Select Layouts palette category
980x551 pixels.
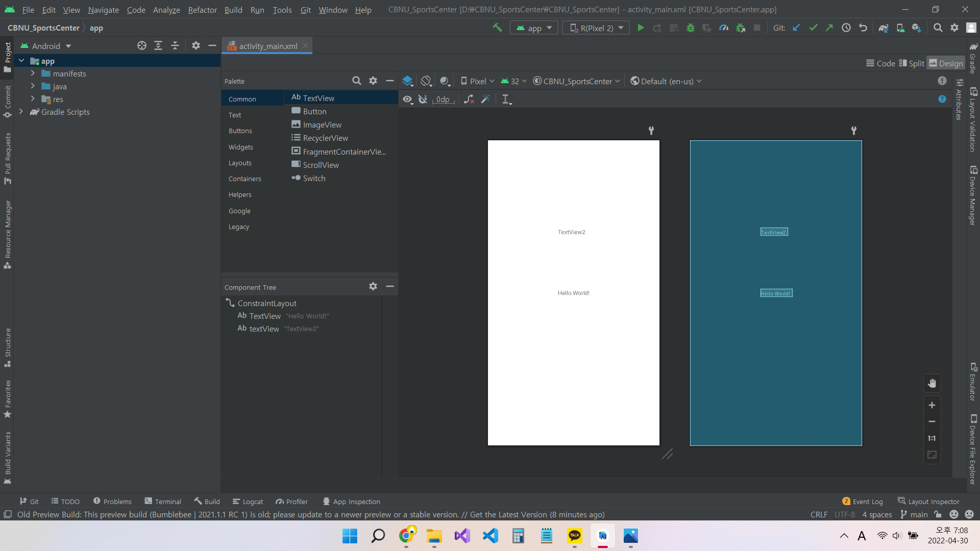[240, 163]
